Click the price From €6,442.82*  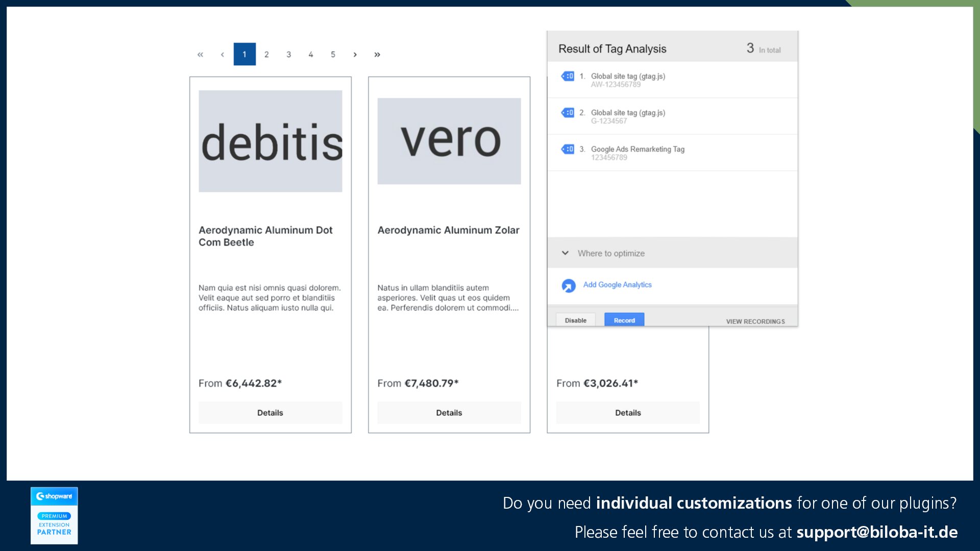[240, 383]
